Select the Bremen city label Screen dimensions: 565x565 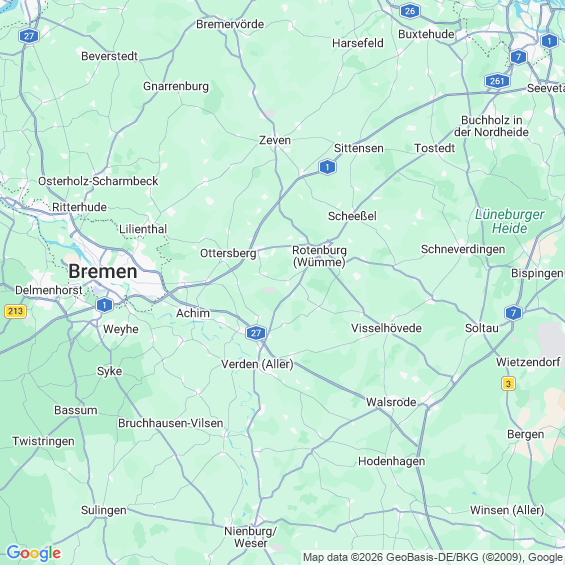[x=103, y=271]
